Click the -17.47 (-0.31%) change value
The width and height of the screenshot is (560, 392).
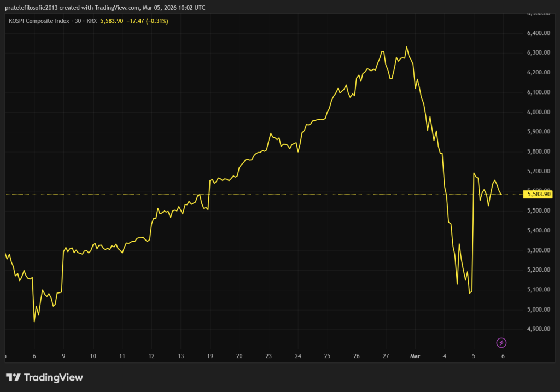click(147, 21)
